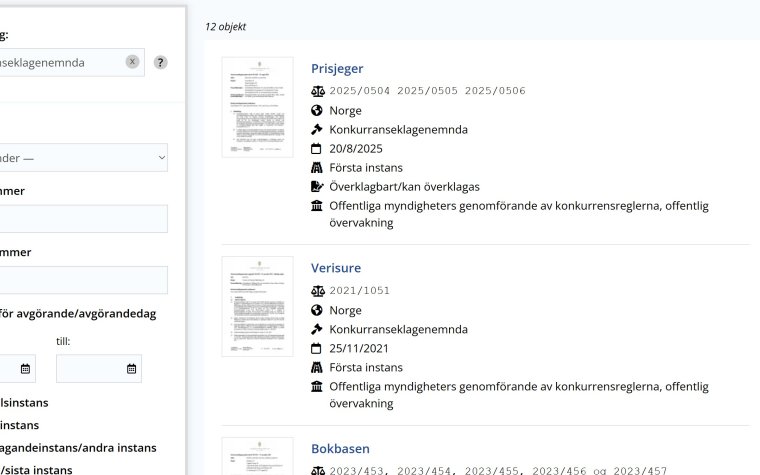Click the scales icon beside 2025/0504
Image resolution: width=760 pixels, height=475 pixels.
point(318,91)
